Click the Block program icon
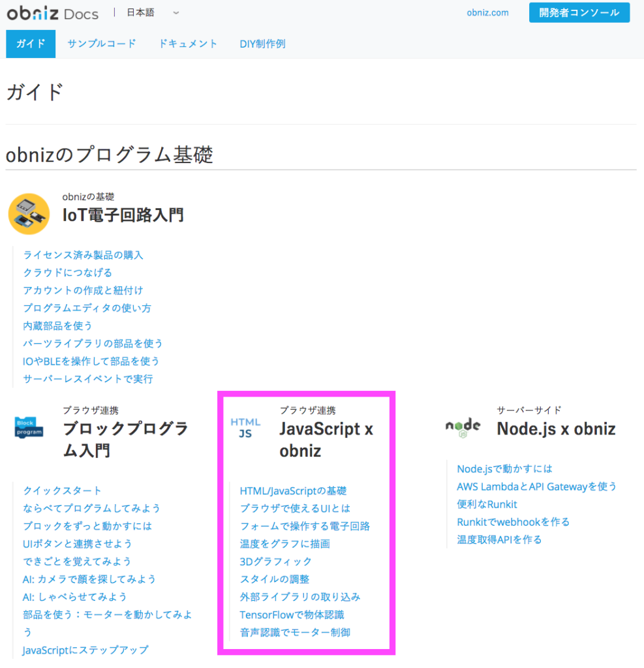Viewport: 644px width, 668px height. [x=29, y=428]
